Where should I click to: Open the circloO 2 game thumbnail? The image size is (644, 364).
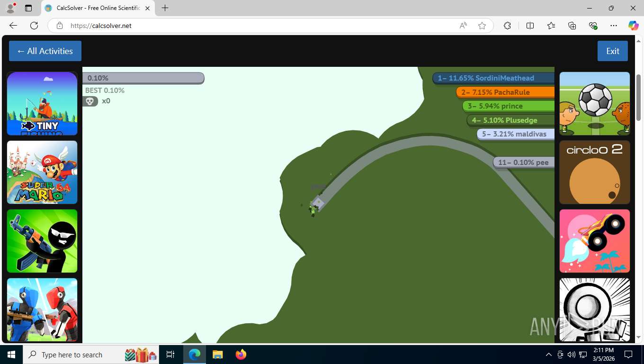[x=595, y=172]
